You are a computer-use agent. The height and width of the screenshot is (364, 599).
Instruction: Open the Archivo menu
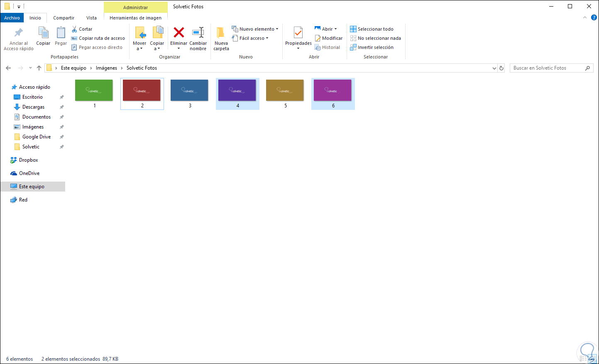(x=12, y=18)
